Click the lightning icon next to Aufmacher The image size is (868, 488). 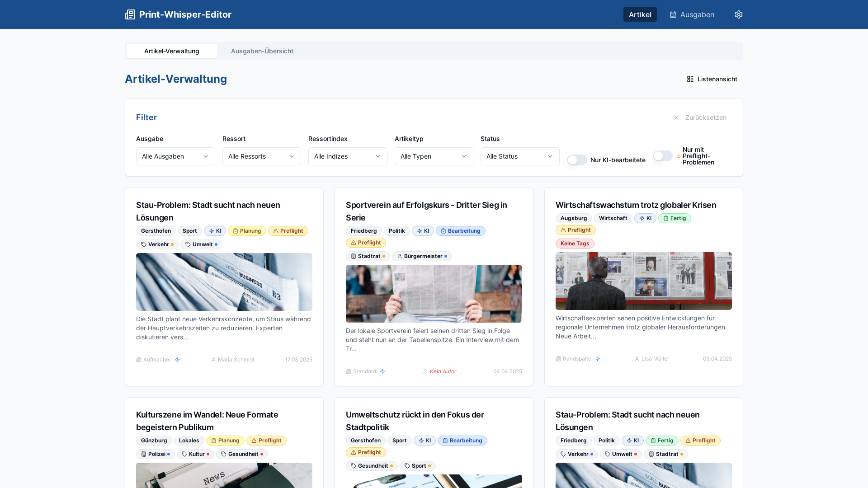(177, 360)
